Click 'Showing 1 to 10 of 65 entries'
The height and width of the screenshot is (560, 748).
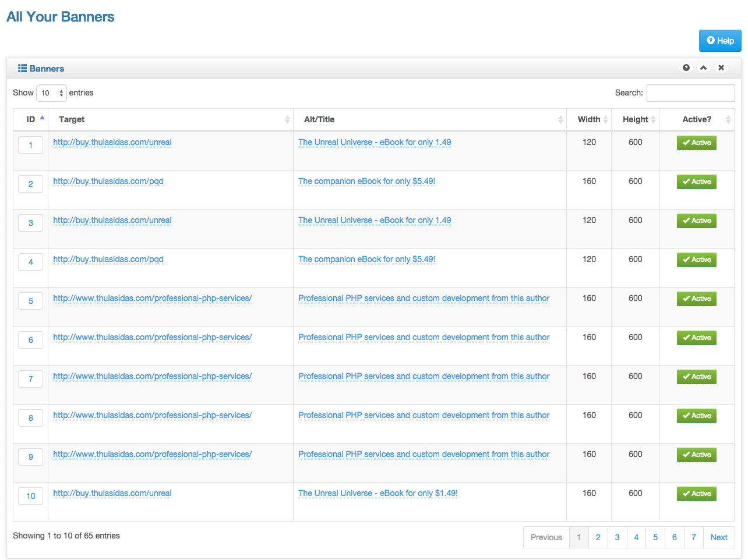coord(66,536)
